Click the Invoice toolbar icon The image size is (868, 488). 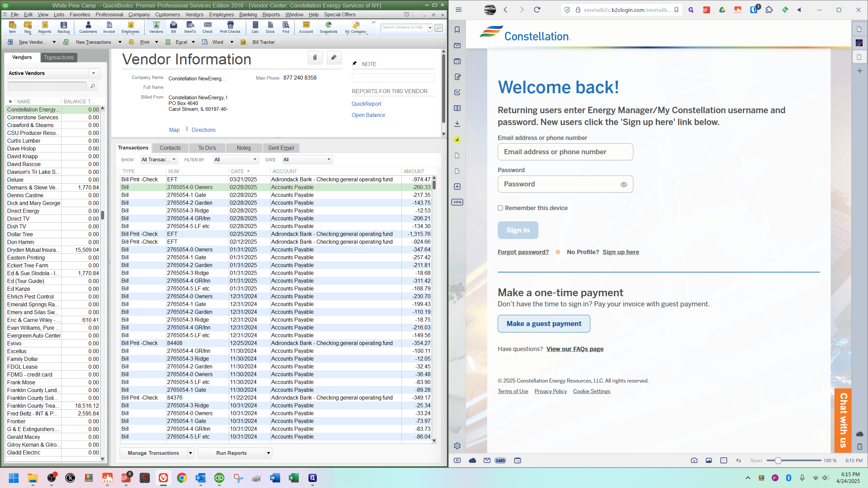coord(109,27)
